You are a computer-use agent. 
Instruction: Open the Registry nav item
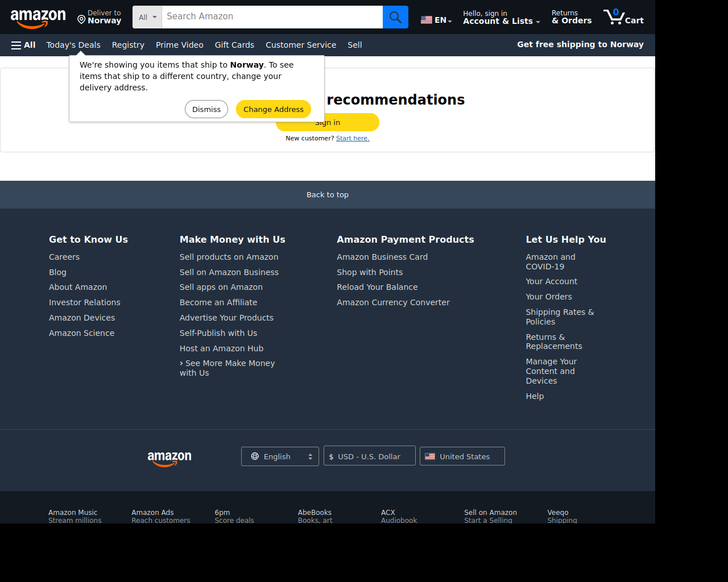point(128,45)
